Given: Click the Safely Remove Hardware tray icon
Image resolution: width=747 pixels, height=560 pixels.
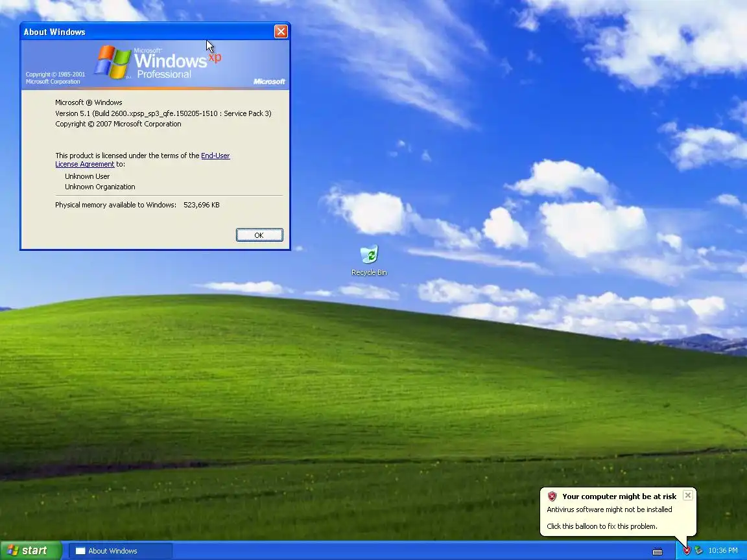Looking at the screenshot, I should tap(698, 550).
